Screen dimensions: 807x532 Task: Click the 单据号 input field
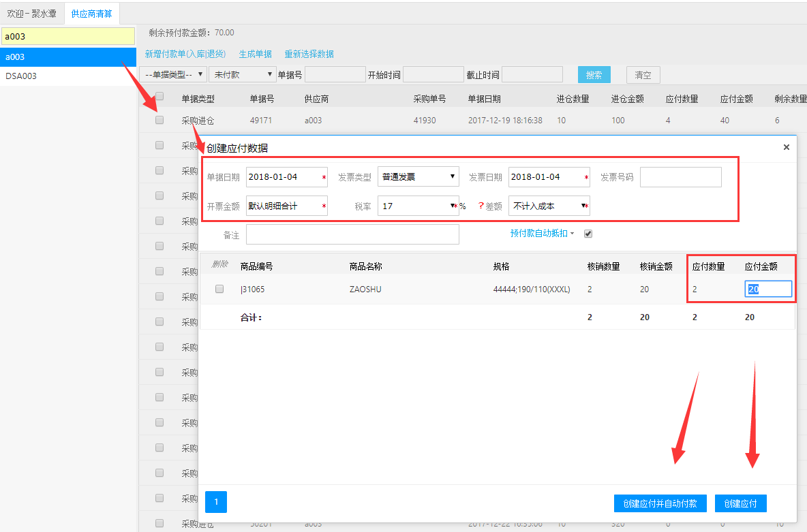[335, 75]
